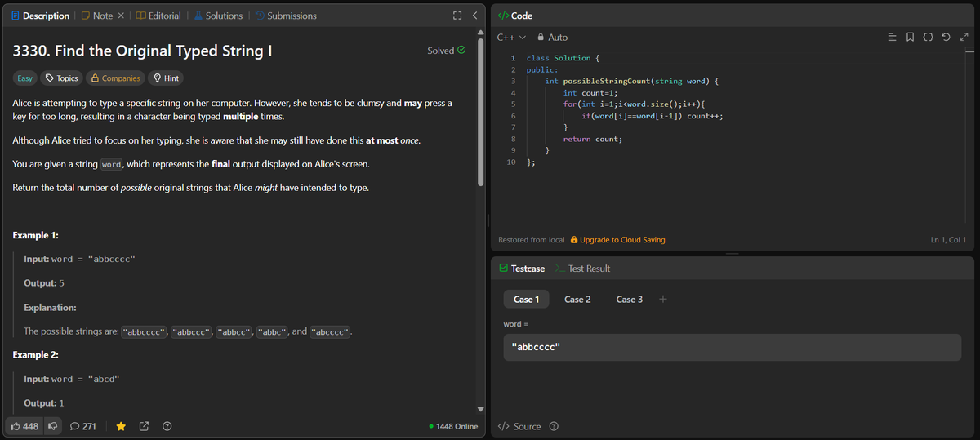The width and height of the screenshot is (980, 440).
Task: Open the Testcase tab
Action: tap(521, 269)
